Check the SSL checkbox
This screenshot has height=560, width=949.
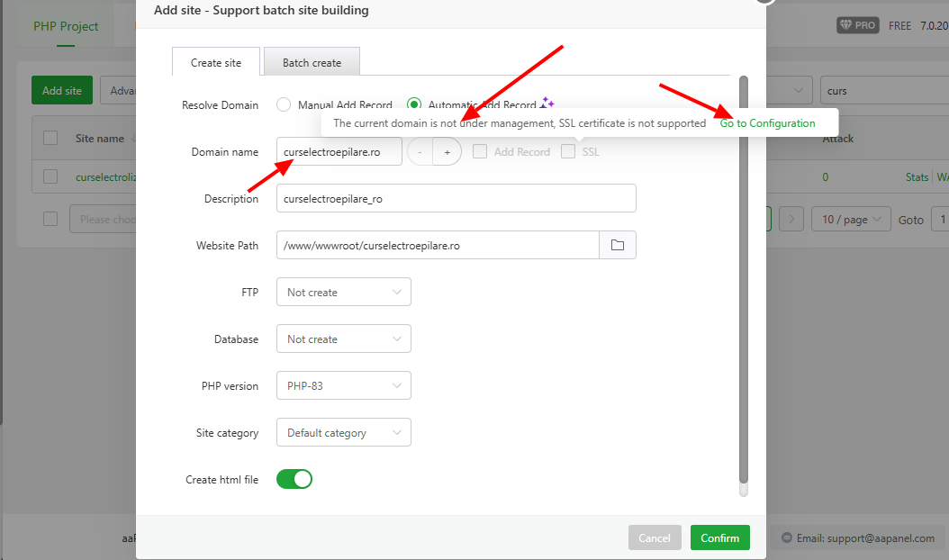[x=568, y=151]
